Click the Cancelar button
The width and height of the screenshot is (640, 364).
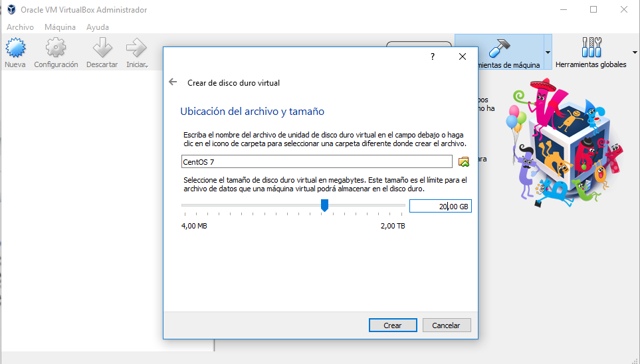[x=446, y=325]
